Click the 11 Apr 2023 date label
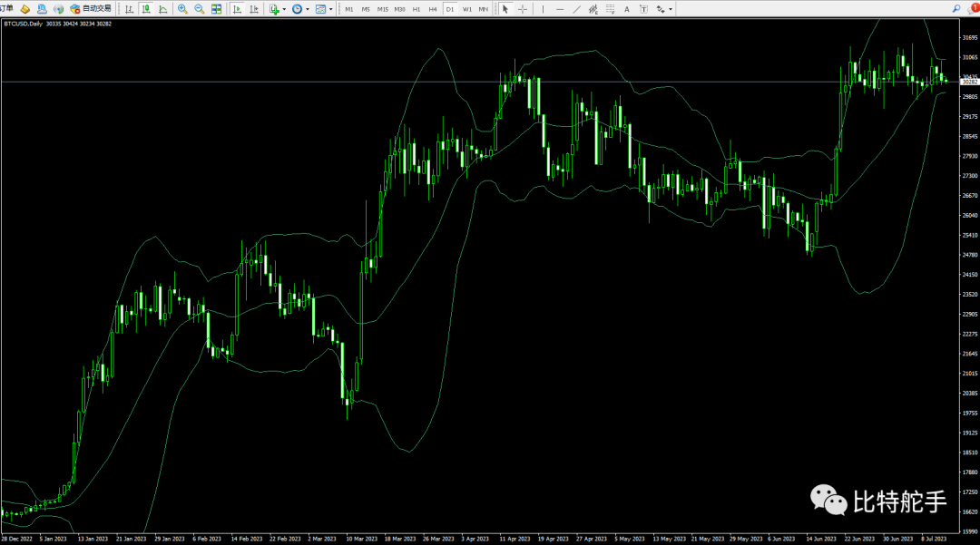980x545 pixels. coord(515,539)
